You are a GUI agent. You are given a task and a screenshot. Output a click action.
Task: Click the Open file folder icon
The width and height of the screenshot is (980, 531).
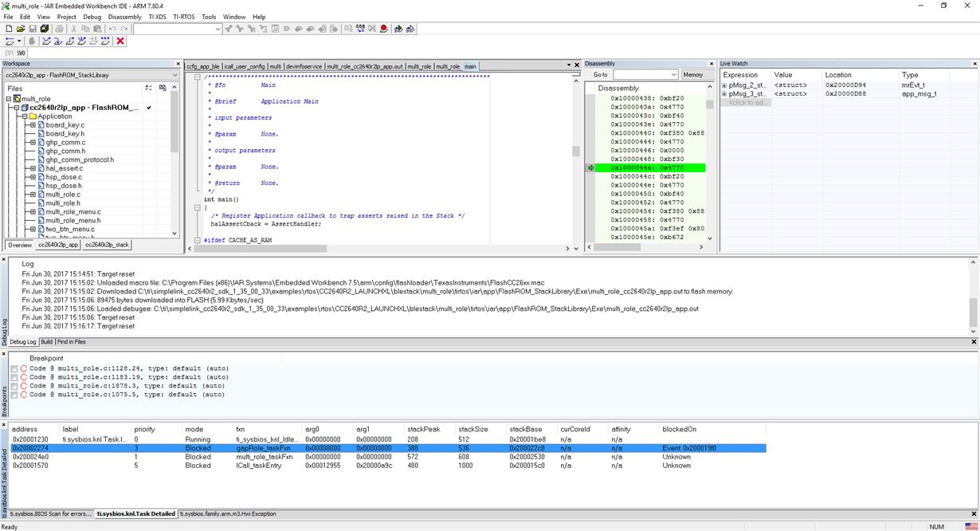tap(21, 28)
